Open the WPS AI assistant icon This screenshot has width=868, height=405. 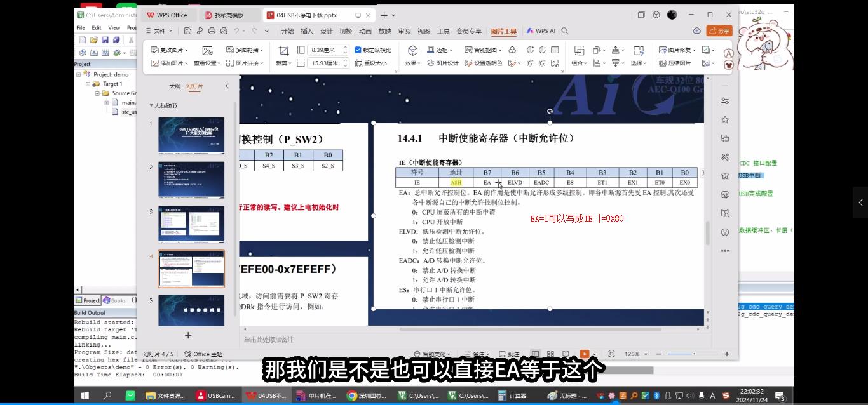point(546,30)
